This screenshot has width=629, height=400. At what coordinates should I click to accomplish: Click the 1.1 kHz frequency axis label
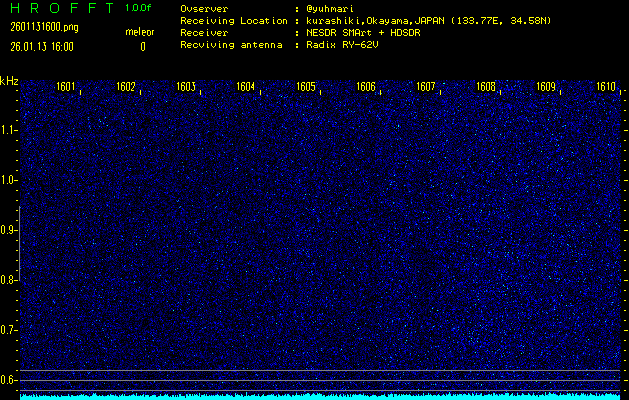coord(9,130)
